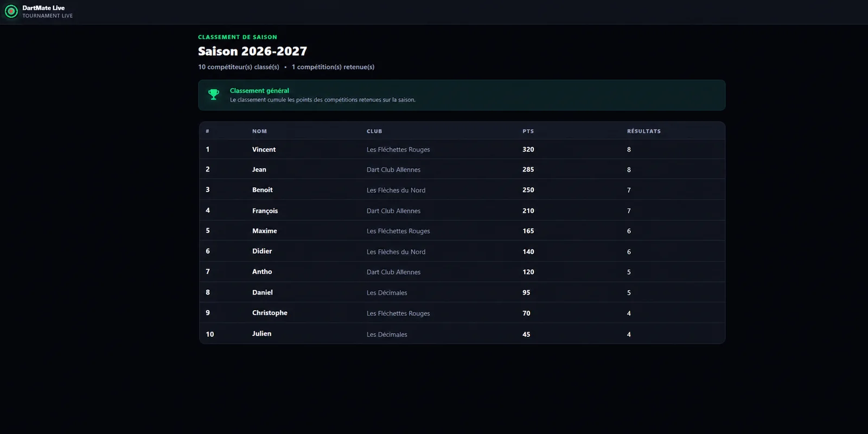Click Benoit's club Les Flèches du Nord
The image size is (868, 434).
pos(396,190)
